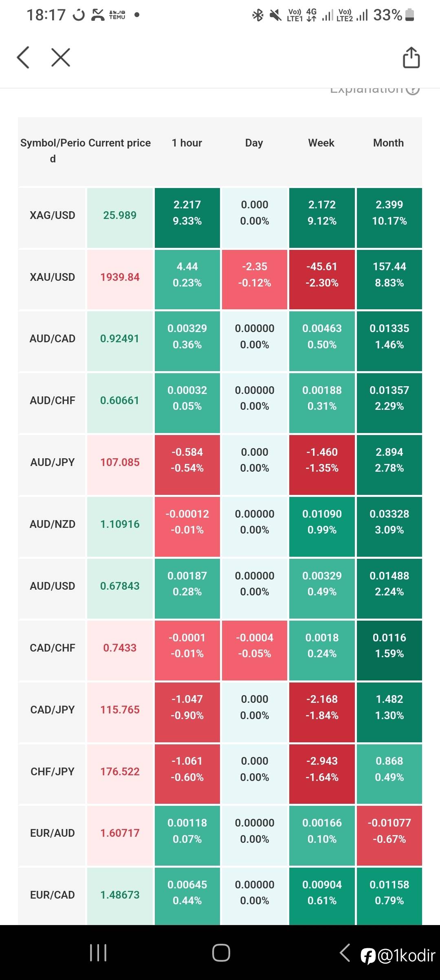Image resolution: width=440 pixels, height=980 pixels.
Task: Tap the back arrow in top bar
Action: pos(23,57)
